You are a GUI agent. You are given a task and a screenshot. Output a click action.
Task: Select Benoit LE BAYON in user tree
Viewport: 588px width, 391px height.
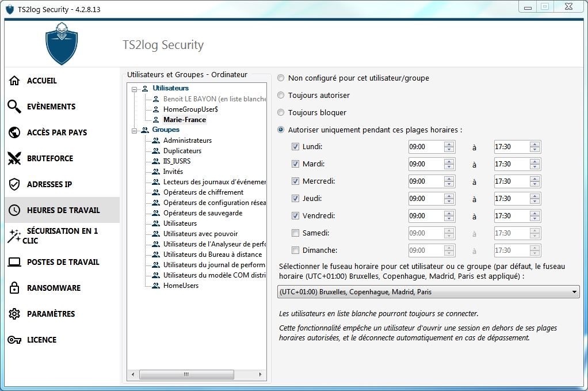[x=215, y=99]
